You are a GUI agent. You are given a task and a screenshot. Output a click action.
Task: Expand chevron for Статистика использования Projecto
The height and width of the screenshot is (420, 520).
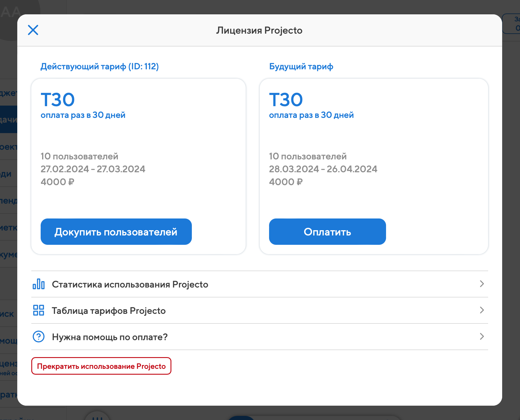(482, 284)
